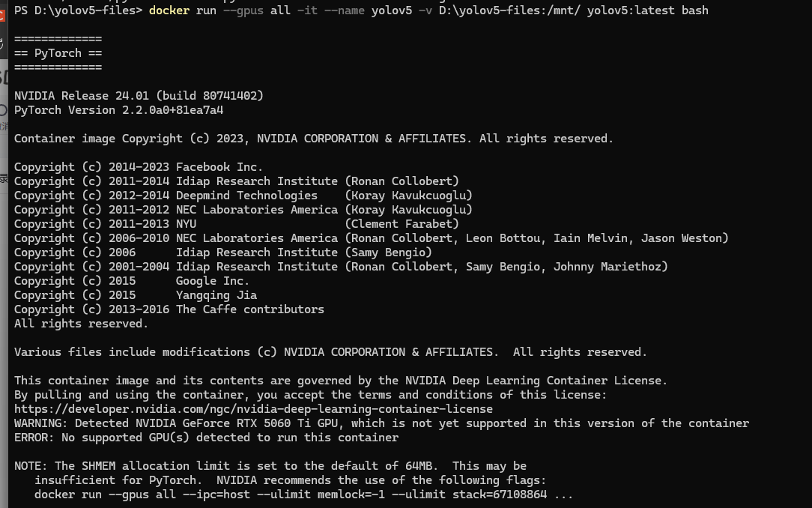This screenshot has width=812, height=508.
Task: Click the PyTorch Version 2.2.0a0+81ea7a4 line
Action: tap(118, 110)
